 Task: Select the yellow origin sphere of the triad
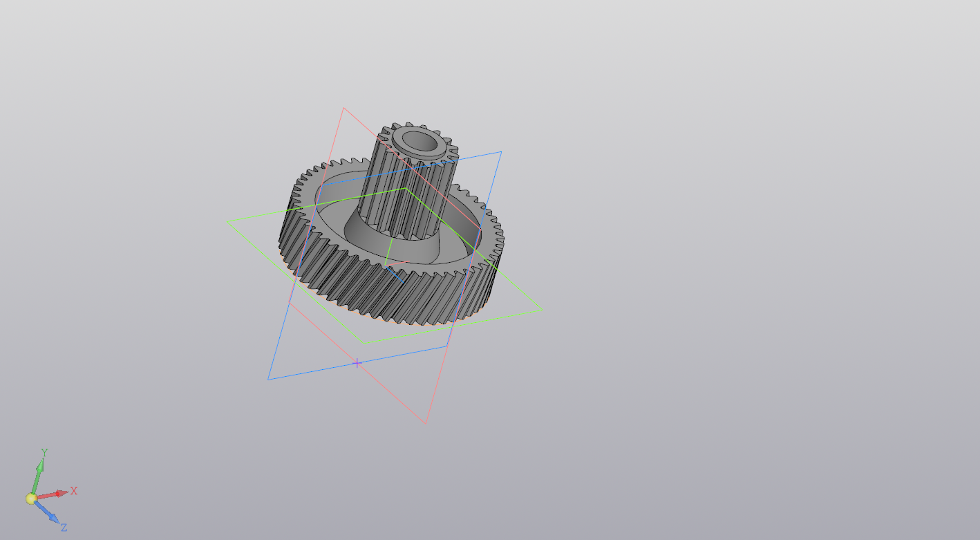point(31,499)
